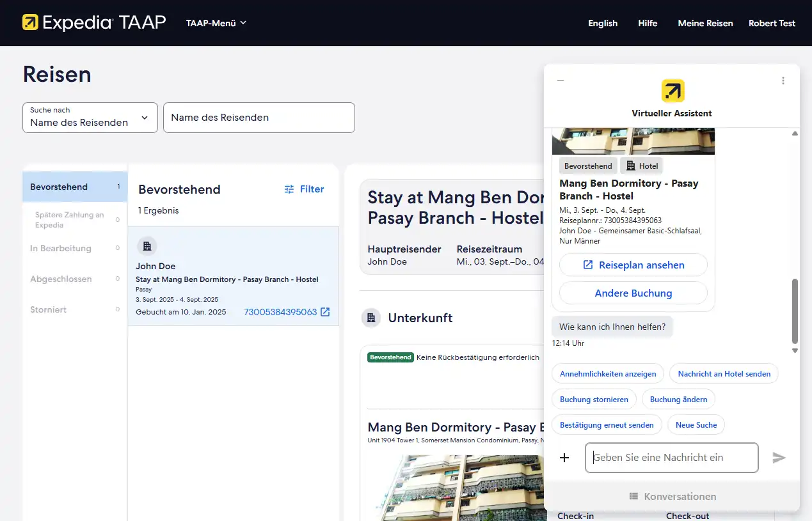Choose 'Buchung ändern' quick reply

pos(678,399)
